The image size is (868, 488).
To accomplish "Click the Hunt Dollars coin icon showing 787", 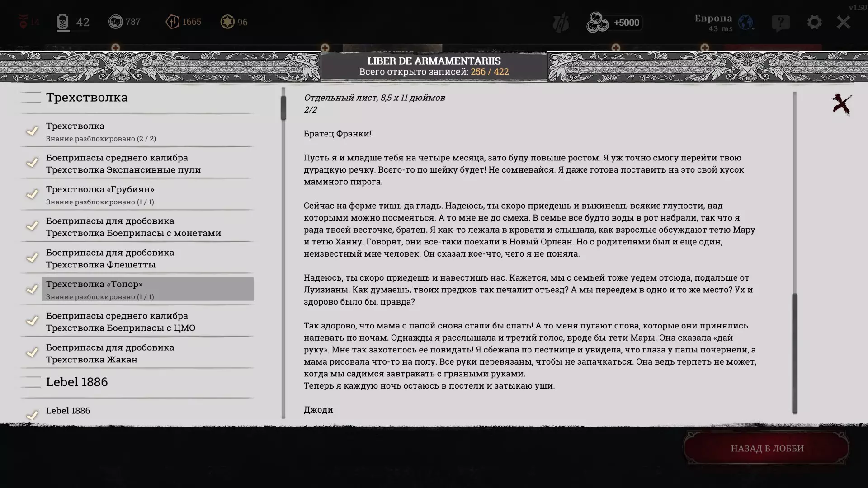I will click(116, 22).
